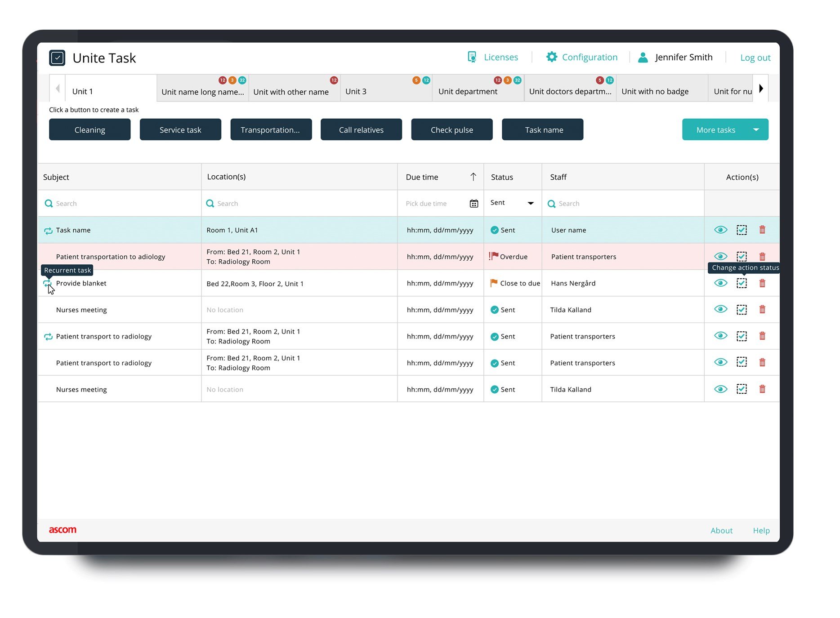
Task: Click the Configuration gear icon
Action: click(551, 57)
